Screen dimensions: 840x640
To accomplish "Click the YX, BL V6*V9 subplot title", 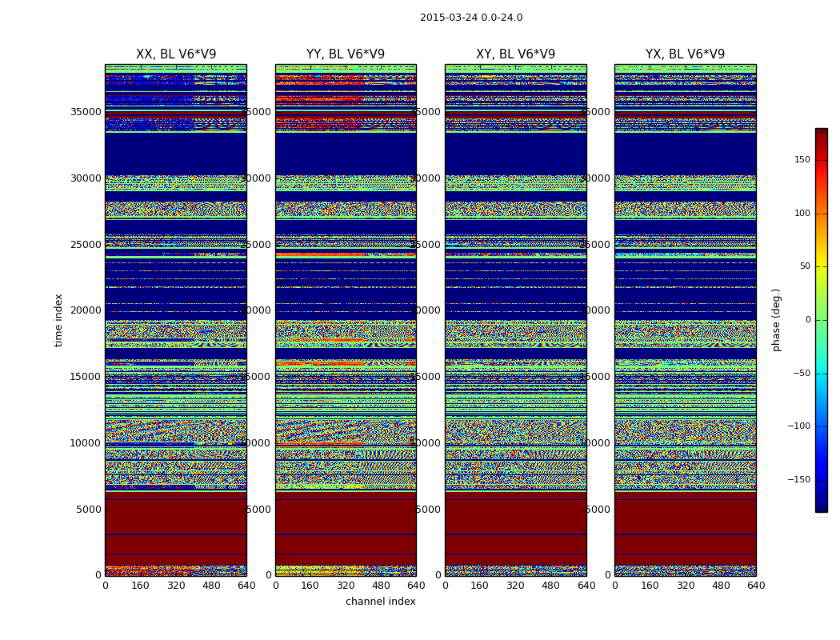I will click(685, 54).
